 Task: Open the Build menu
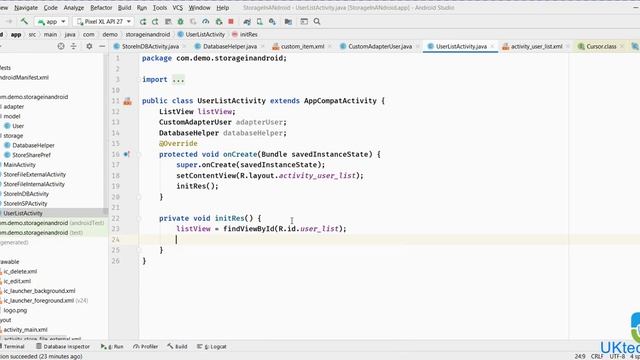click(124, 8)
